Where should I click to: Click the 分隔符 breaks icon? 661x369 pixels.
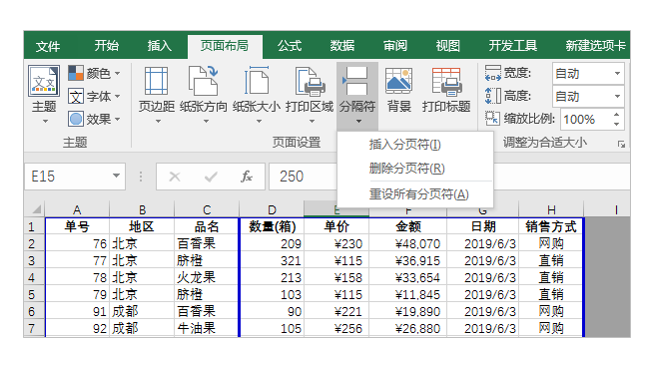tap(357, 81)
